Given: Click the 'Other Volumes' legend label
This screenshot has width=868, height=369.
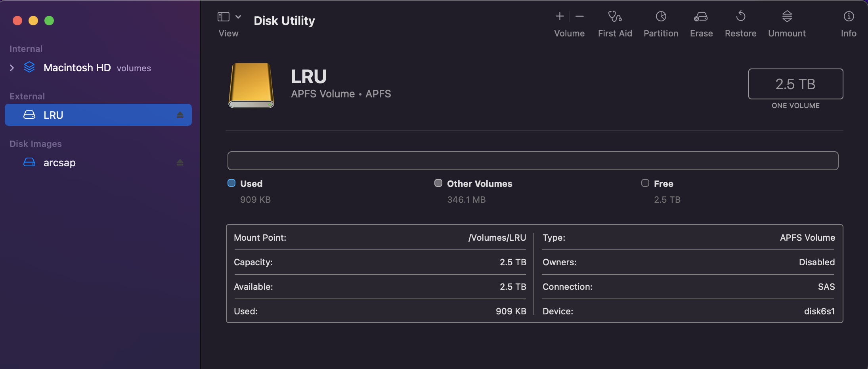Looking at the screenshot, I should coord(480,184).
